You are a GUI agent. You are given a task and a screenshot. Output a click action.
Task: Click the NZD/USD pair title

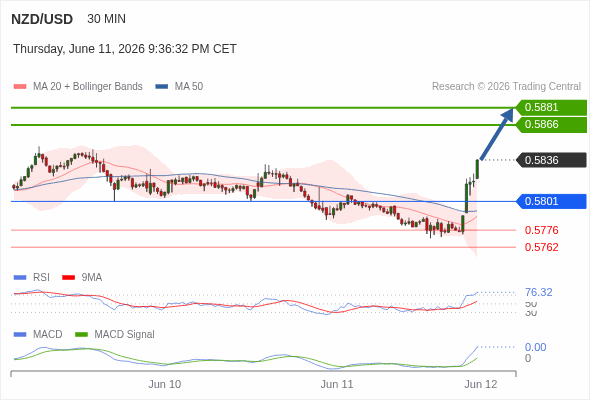point(42,19)
